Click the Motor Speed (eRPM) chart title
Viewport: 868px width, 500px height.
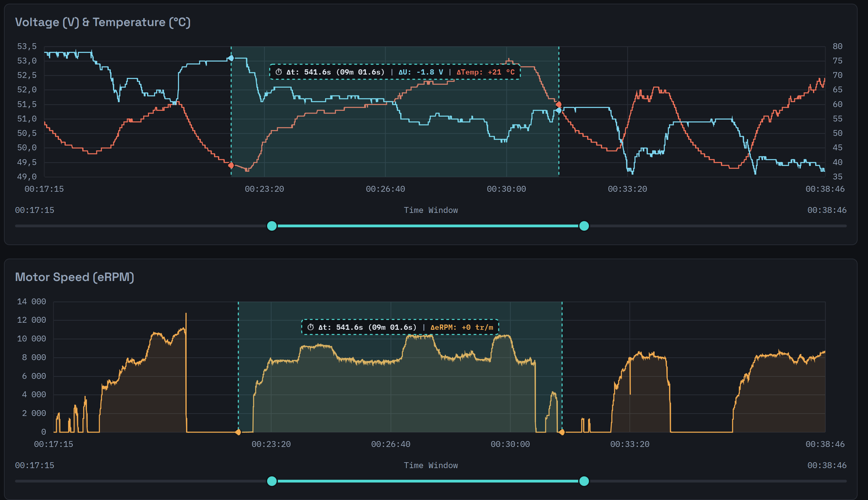[x=75, y=277]
